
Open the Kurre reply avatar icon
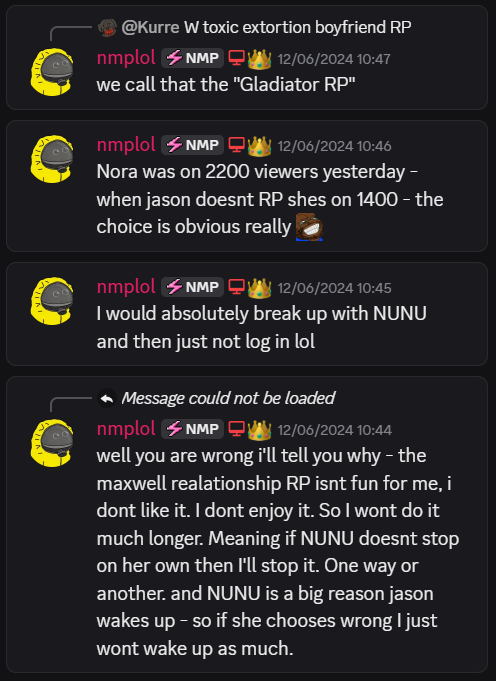click(x=107, y=28)
